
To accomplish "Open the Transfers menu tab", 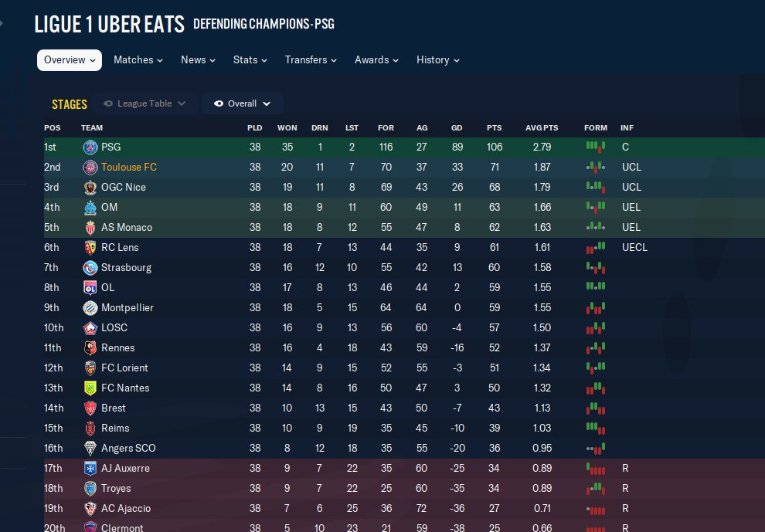I will pos(312,59).
